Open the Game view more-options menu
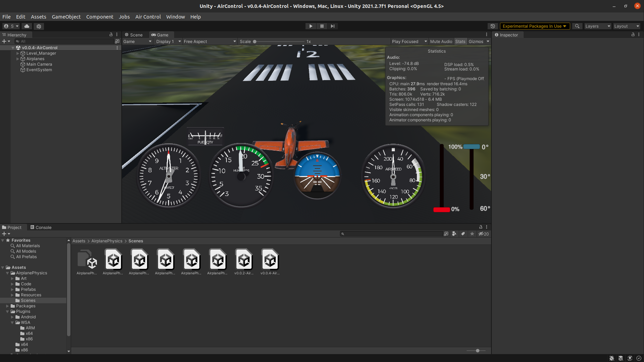Viewport: 644px width, 362px height. click(x=487, y=35)
